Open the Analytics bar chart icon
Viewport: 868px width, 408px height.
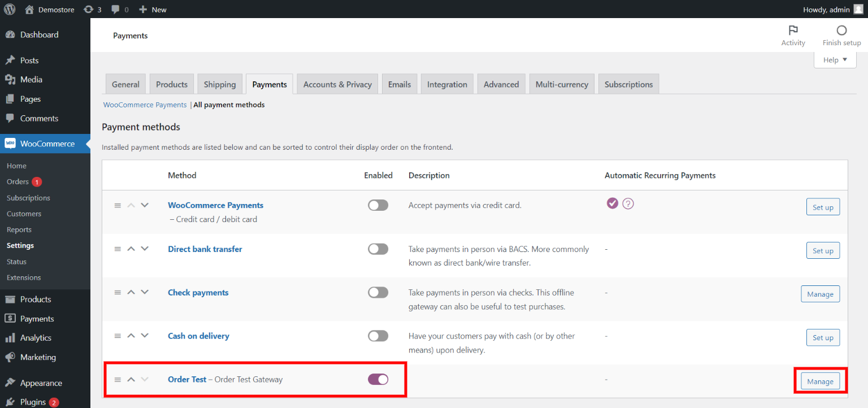10,338
